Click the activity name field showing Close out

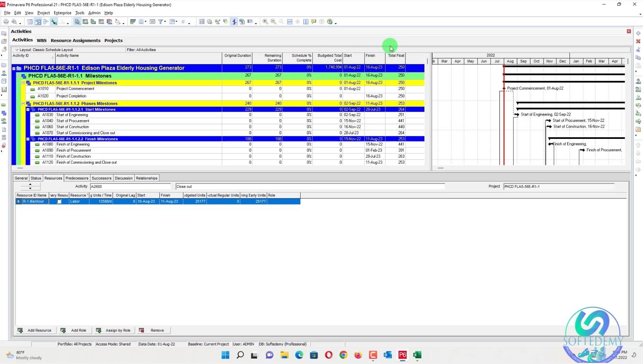[310, 186]
